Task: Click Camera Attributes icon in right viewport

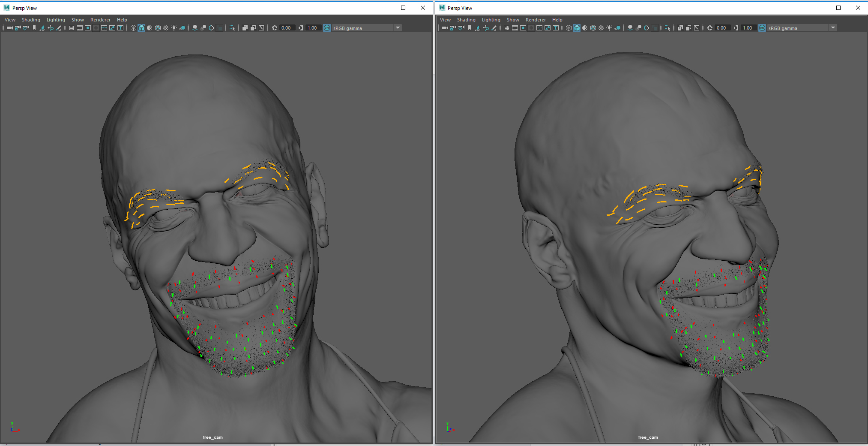Action: coord(461,28)
